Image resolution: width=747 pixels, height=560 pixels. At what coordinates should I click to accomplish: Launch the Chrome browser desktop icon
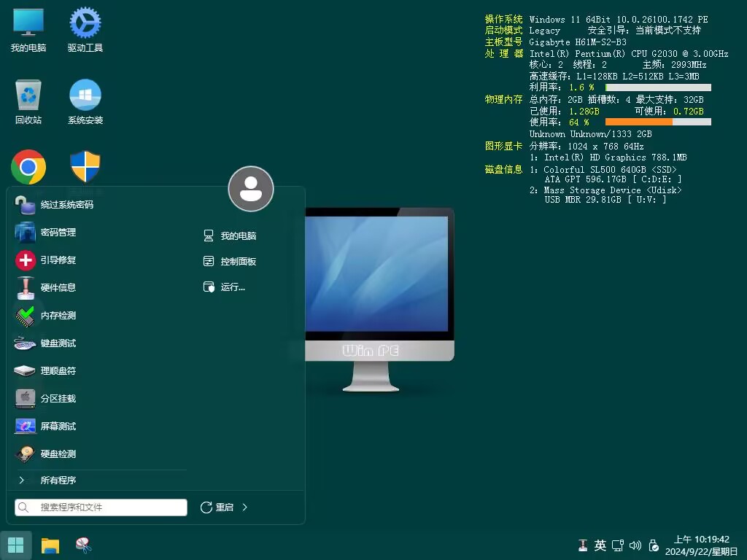point(28,167)
